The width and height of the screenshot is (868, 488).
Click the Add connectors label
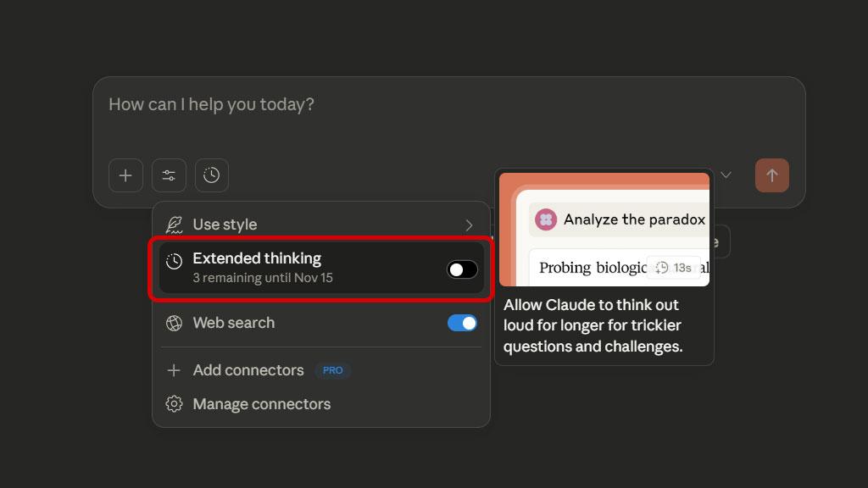248,370
